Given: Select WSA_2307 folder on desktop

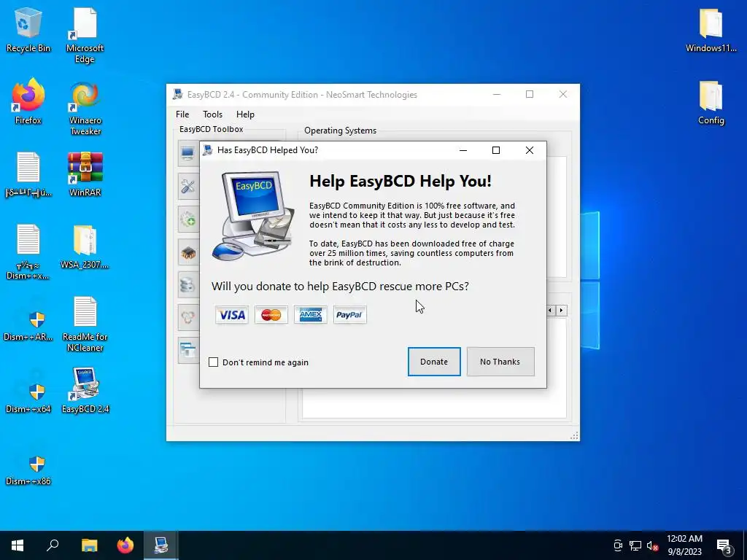Looking at the screenshot, I should [85, 246].
